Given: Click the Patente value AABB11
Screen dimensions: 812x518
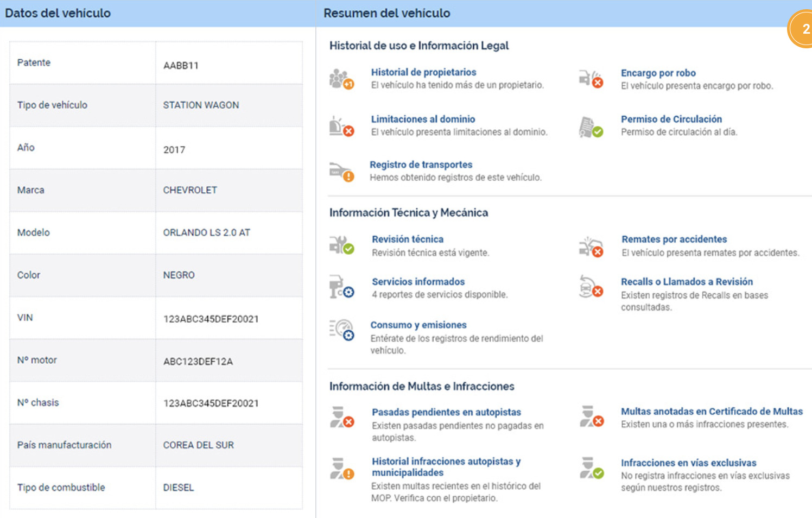Looking at the screenshot, I should point(181,66).
